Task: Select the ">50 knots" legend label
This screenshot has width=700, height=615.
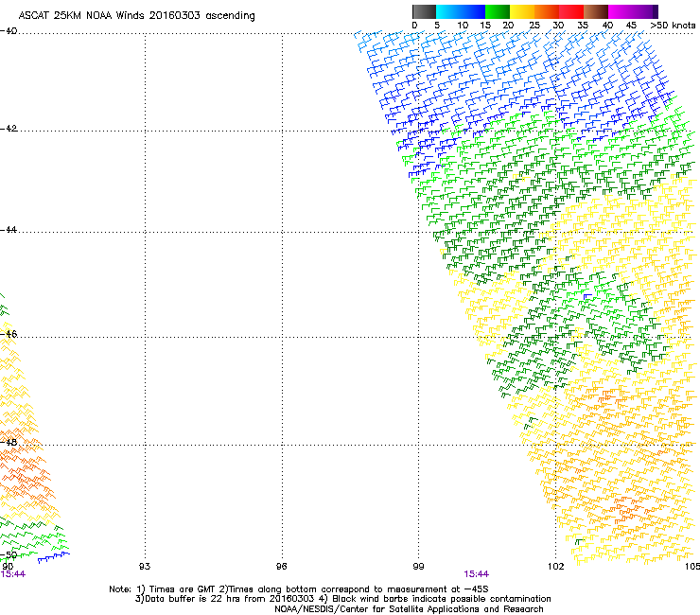Action: click(x=673, y=26)
